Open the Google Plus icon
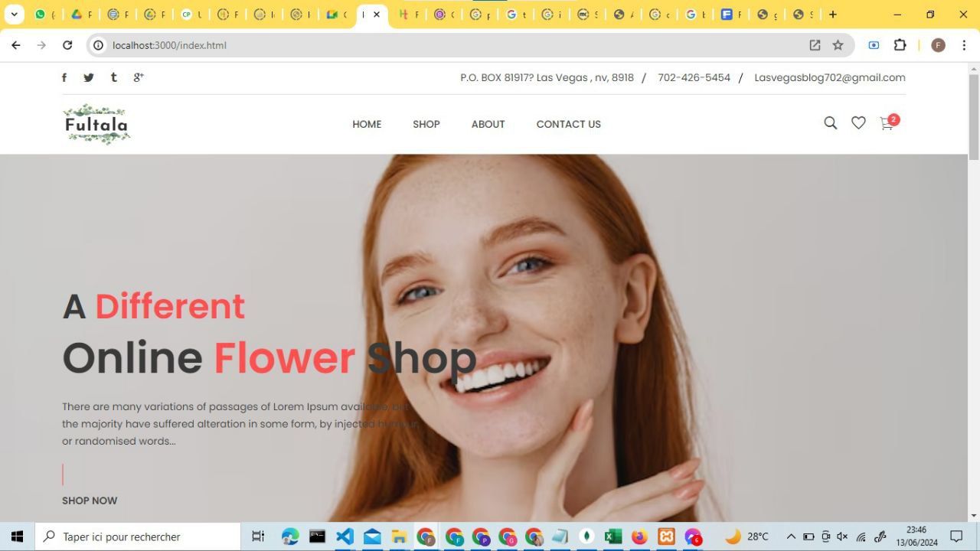Image resolution: width=980 pixels, height=551 pixels. (139, 77)
